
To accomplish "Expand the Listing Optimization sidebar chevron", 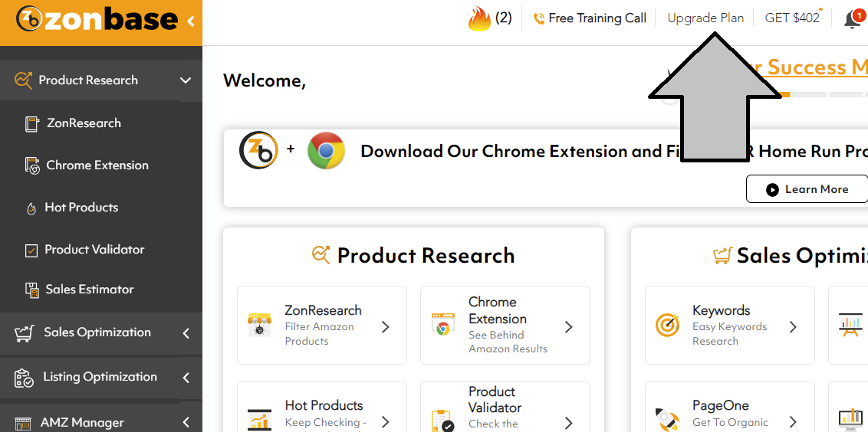I will [186, 378].
